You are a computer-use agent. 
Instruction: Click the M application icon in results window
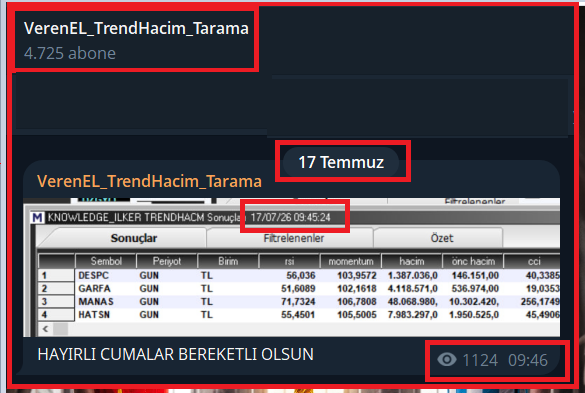click(x=37, y=217)
